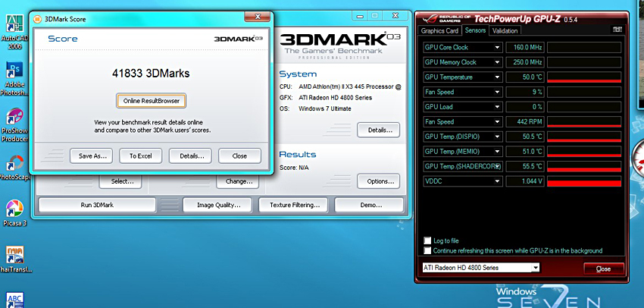Open the GPU Temp.(MEMIO) sensor dropdown
Viewport: 644px width, 308px height.
(x=497, y=151)
